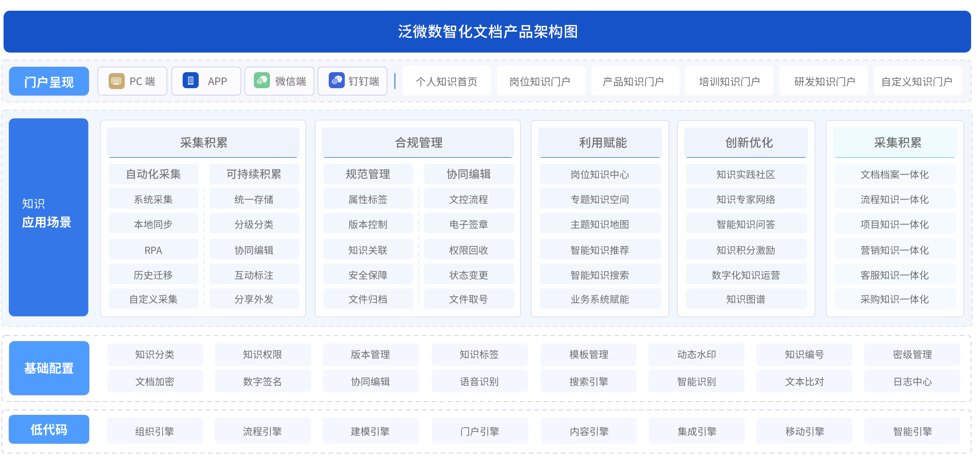Click the 自动化采集 sub-header

coord(153,174)
